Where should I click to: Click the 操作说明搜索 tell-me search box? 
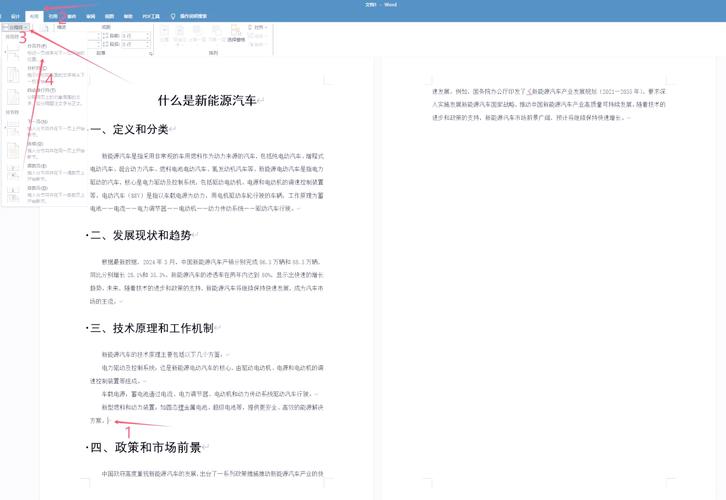(x=193, y=16)
